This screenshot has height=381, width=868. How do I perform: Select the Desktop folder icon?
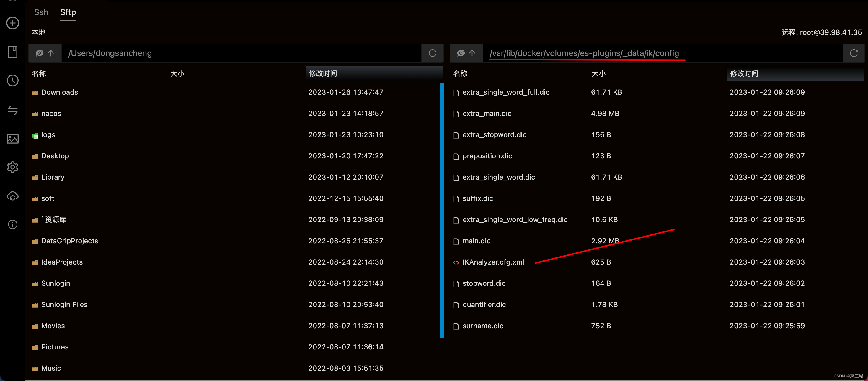coord(35,157)
